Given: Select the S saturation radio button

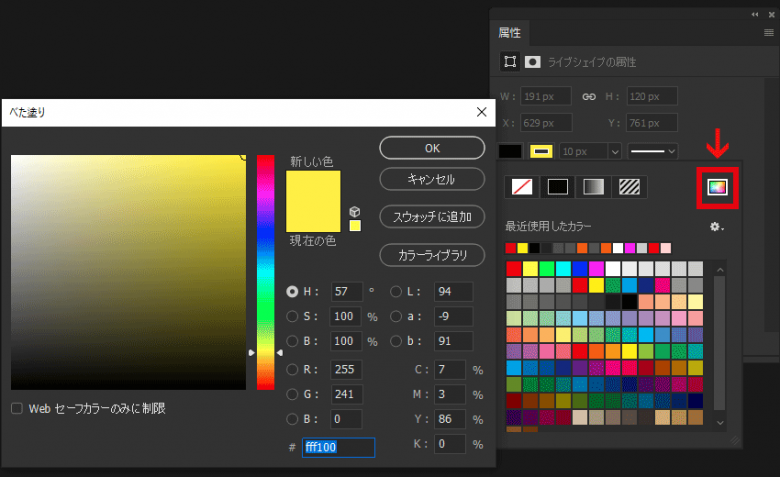Looking at the screenshot, I should 292,316.
